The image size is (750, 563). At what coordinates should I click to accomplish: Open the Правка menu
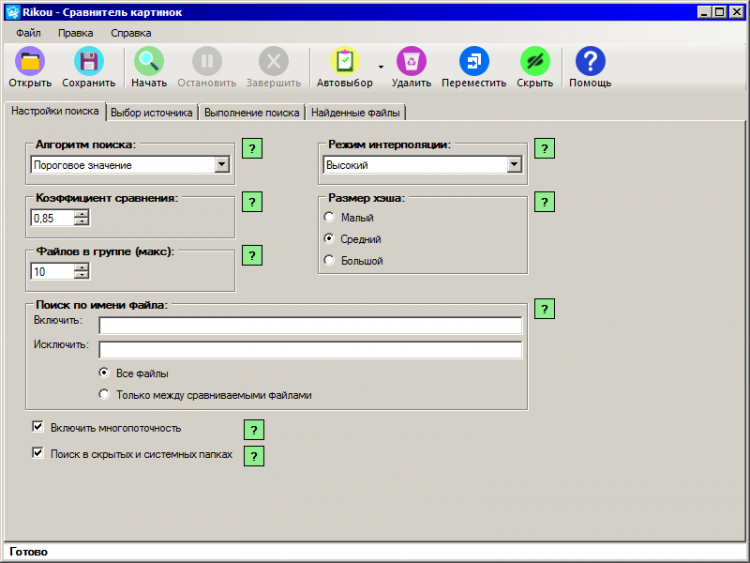76,33
